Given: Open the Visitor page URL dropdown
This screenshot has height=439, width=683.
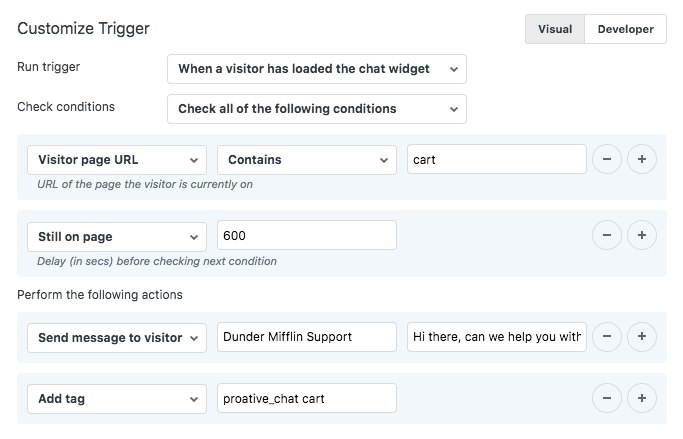Looking at the screenshot, I should [117, 160].
